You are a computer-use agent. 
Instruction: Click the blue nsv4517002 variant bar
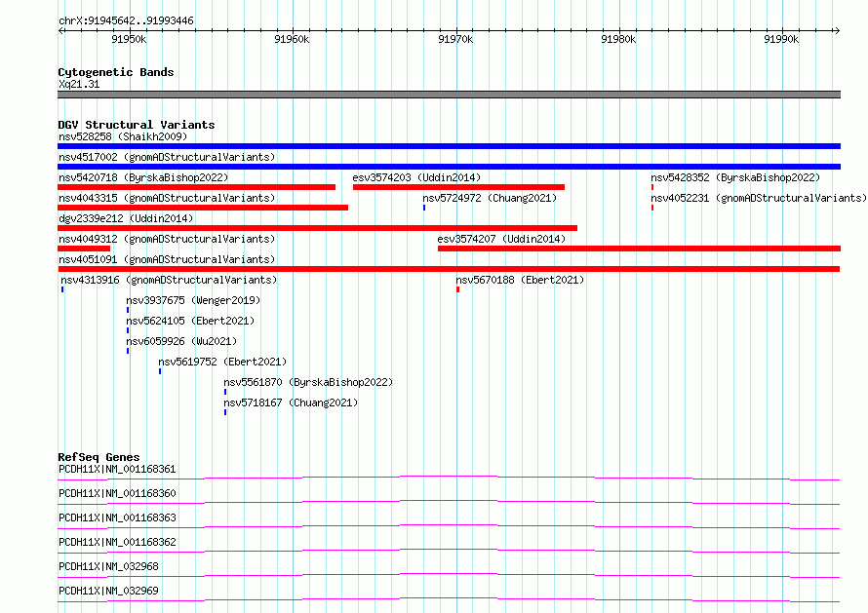pos(449,167)
